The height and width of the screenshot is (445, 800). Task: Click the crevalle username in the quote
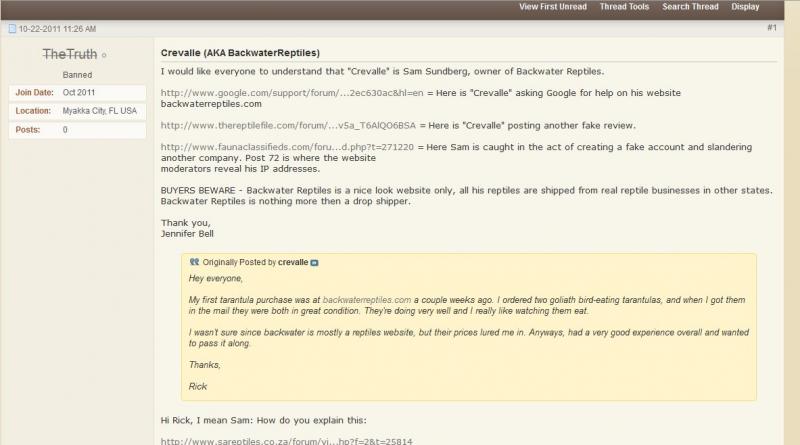click(293, 262)
